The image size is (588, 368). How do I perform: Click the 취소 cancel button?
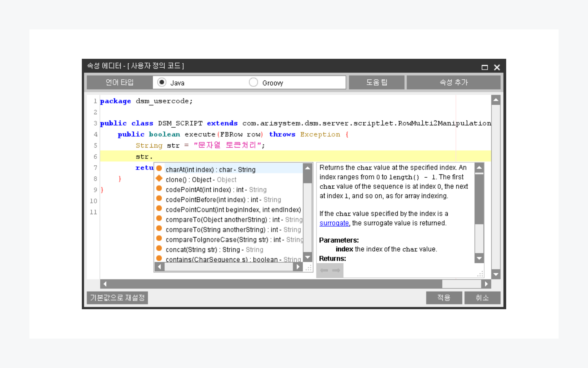point(482,298)
